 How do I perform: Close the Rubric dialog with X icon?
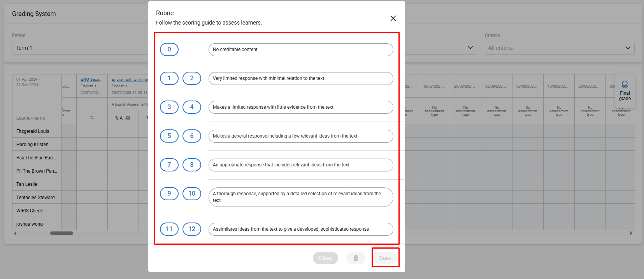[393, 18]
